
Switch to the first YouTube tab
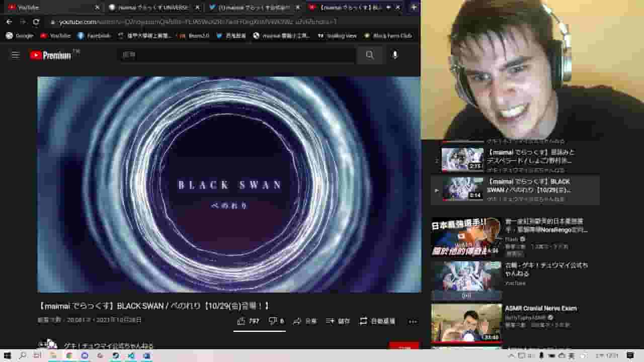point(53,8)
